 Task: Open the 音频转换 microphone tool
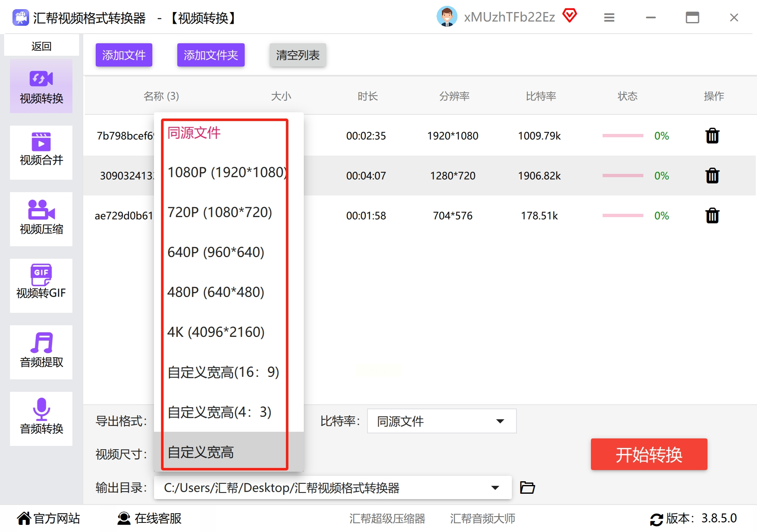point(41,418)
